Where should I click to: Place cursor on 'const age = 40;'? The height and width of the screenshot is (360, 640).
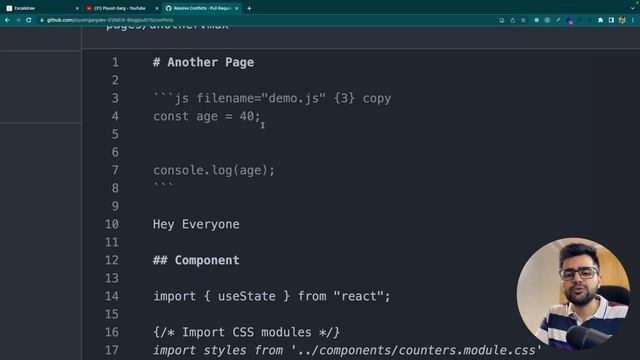[207, 116]
